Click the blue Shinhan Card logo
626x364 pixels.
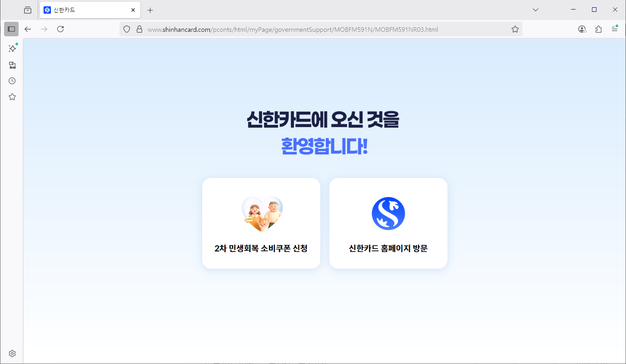[388, 213]
